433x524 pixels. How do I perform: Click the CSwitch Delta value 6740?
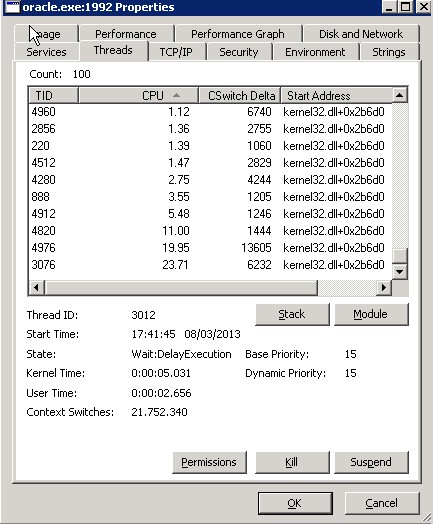point(259,112)
